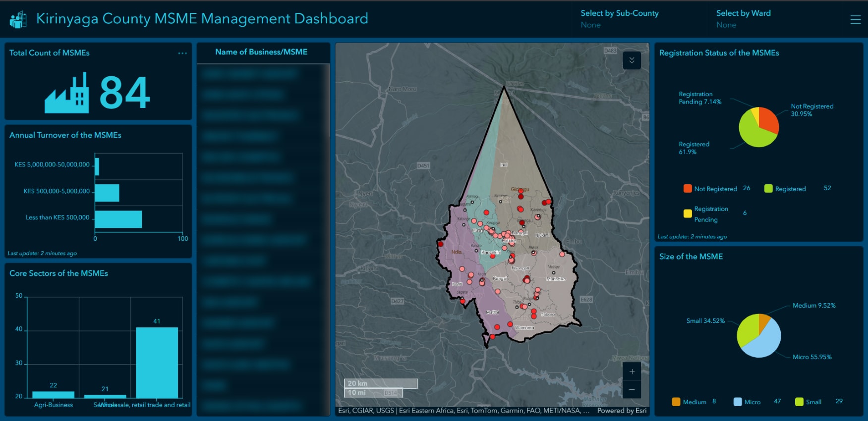Click the Micro 55.95% pie label
The height and width of the screenshot is (421, 868).
tap(812, 357)
